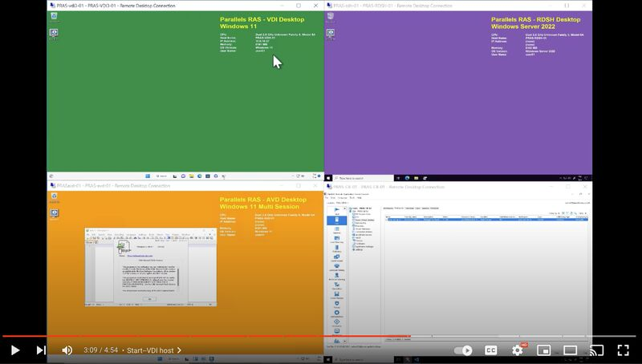The width and height of the screenshot is (642, 364).
Task: Open the Publishing category in the RAS console
Action: [x=336, y=249]
